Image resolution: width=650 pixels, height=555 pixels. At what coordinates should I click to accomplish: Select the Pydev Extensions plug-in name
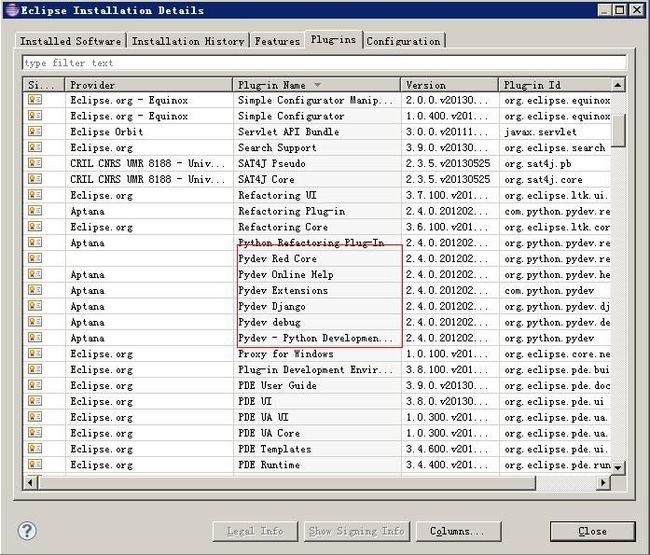[283, 290]
